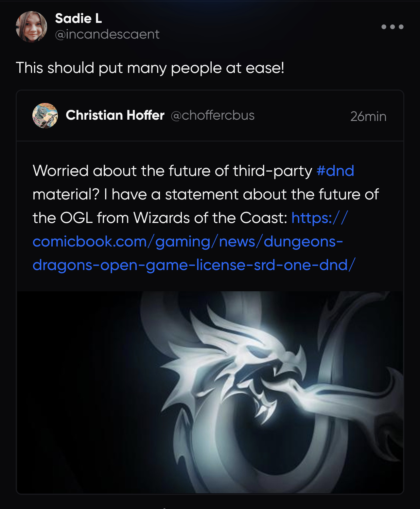Open the three-dot more options menu
The height and width of the screenshot is (509, 420).
(392, 27)
